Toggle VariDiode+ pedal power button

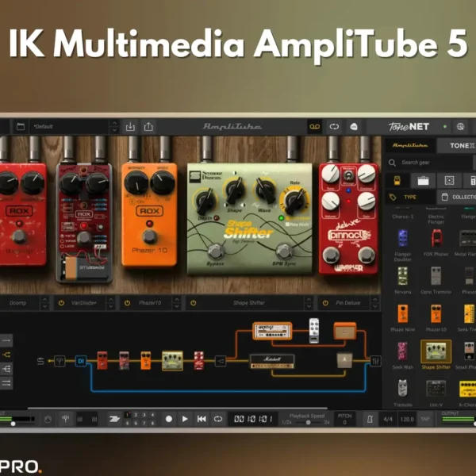(61, 303)
